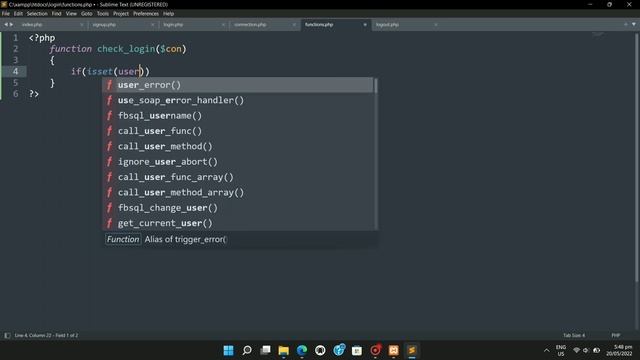Close the connection.php tab
This screenshot has width=640, height=360.
pos(294,25)
